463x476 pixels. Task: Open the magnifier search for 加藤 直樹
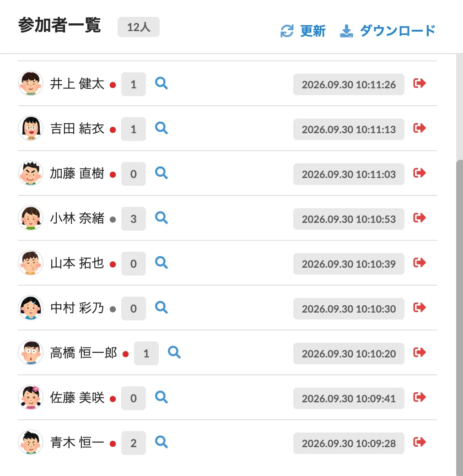161,173
